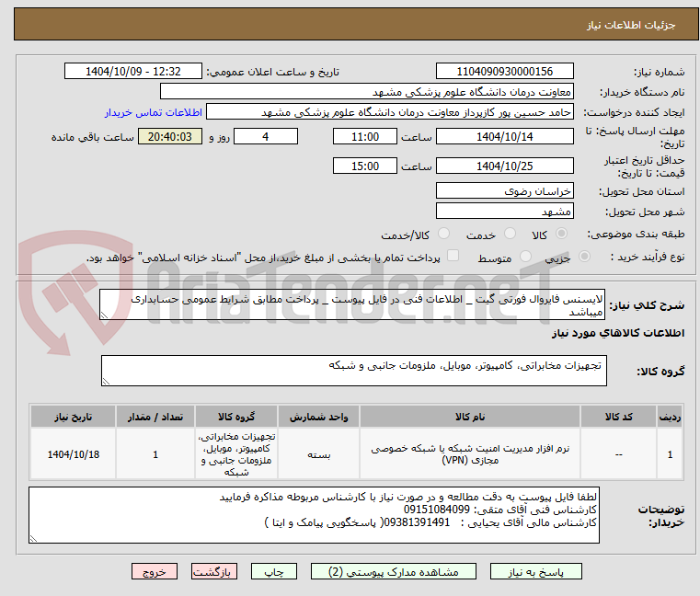Open مشاهده مدارک پیوستی (2) button
700x596 pixels.
click(394, 571)
